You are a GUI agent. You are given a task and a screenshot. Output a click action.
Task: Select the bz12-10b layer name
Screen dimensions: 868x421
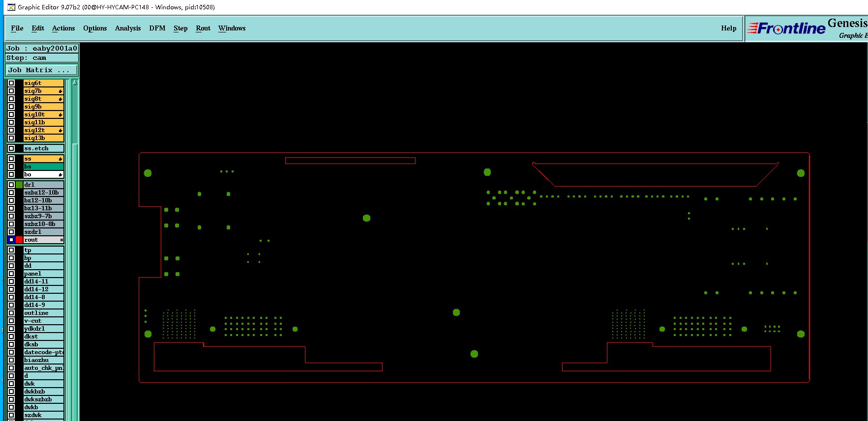point(44,200)
